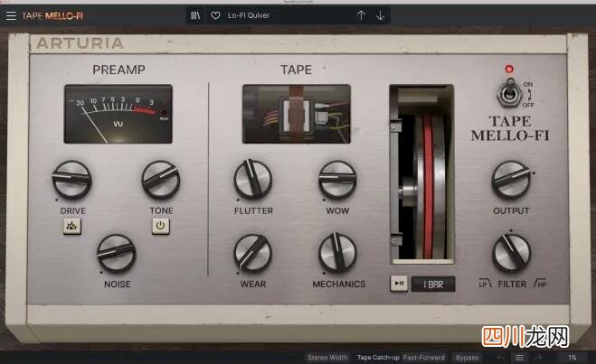Viewport: 596px width, 364px height.
Task: Click the Tone knob
Action: [161, 180]
